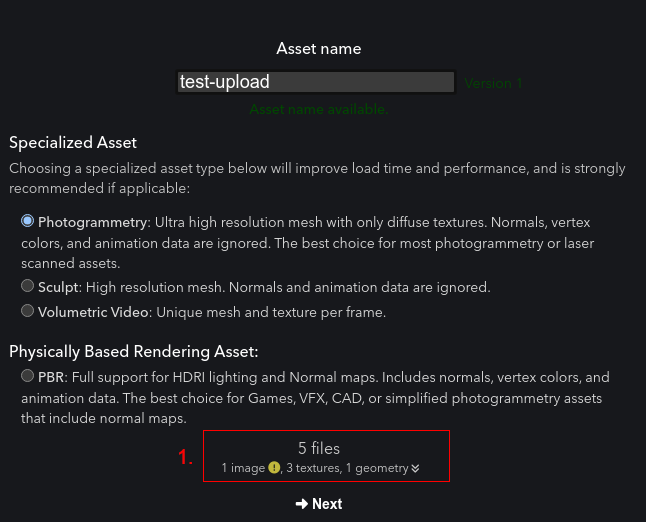Select the Volumetric Video radio option

coord(28,311)
